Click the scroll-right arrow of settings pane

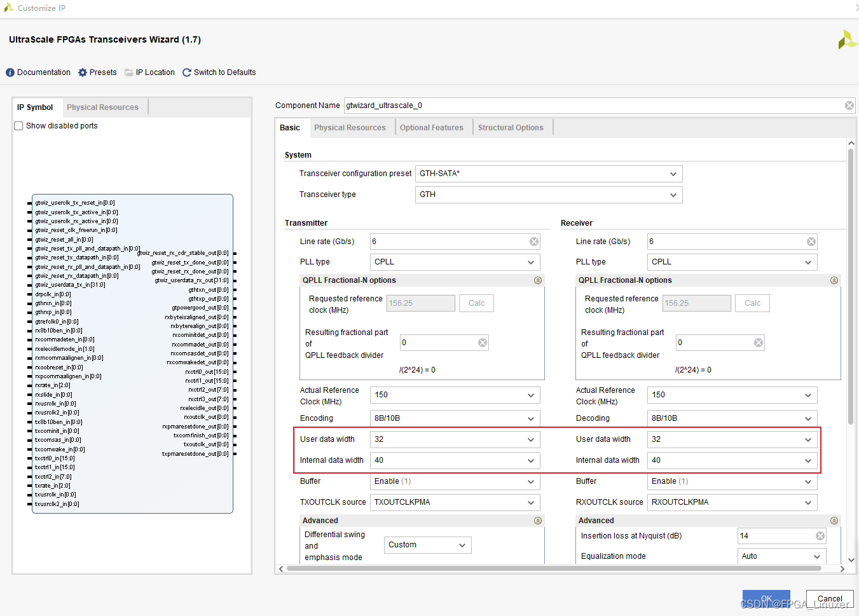pos(842,569)
